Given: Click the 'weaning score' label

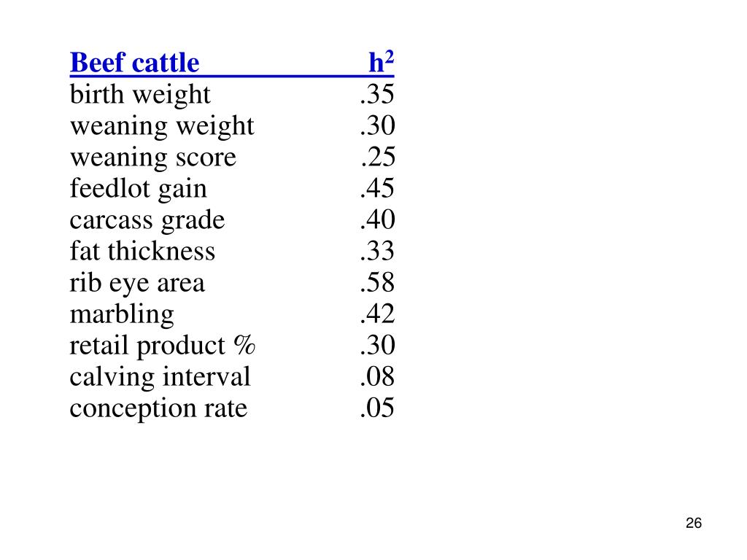Looking at the screenshot, I should 153,157.
